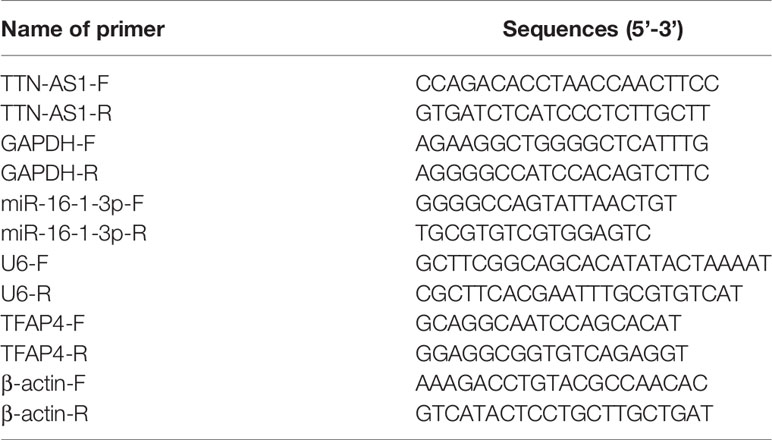Viewport: 772px width, 440px height.
Task: Select the miR-16-1-3p-F primer name
Action: pyautogui.click(x=72, y=203)
